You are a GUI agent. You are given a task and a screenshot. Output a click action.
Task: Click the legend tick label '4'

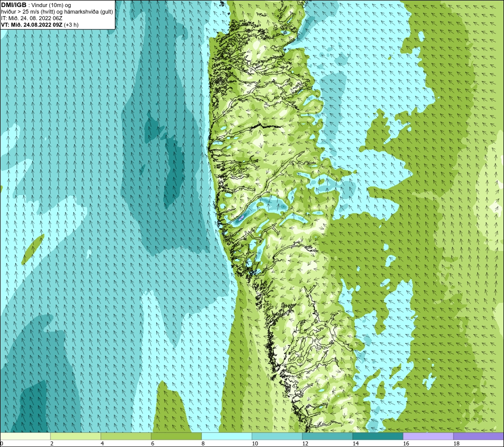pos(102,444)
